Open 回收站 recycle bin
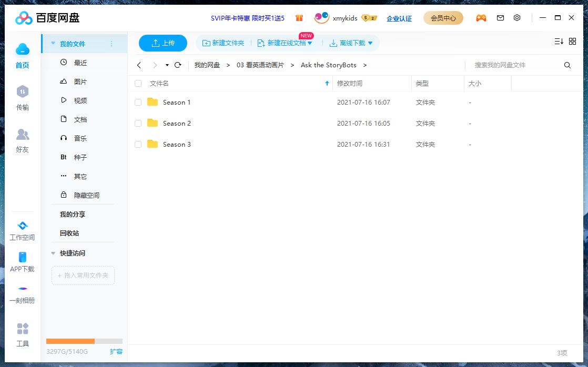Viewport: 588px width, 367px height. pos(69,233)
